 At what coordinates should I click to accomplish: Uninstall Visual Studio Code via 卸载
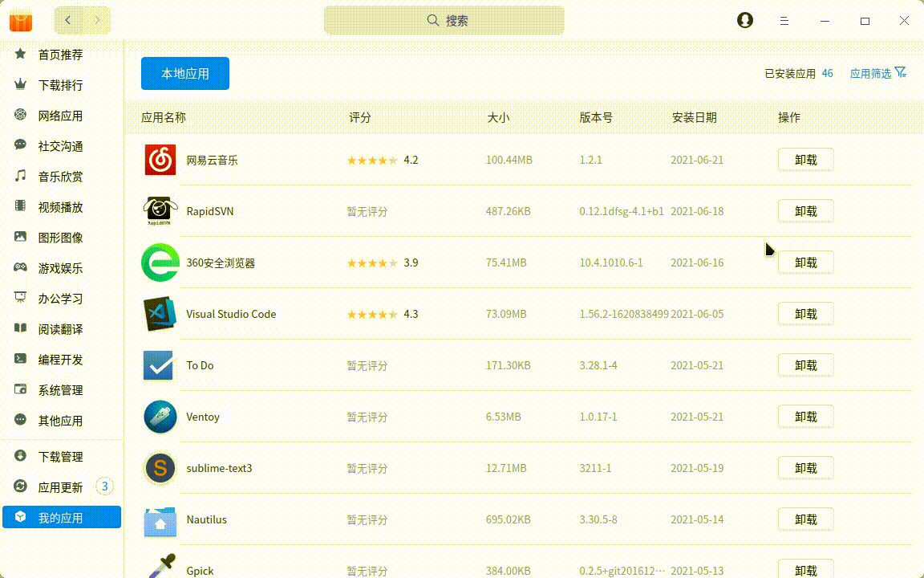tap(805, 314)
